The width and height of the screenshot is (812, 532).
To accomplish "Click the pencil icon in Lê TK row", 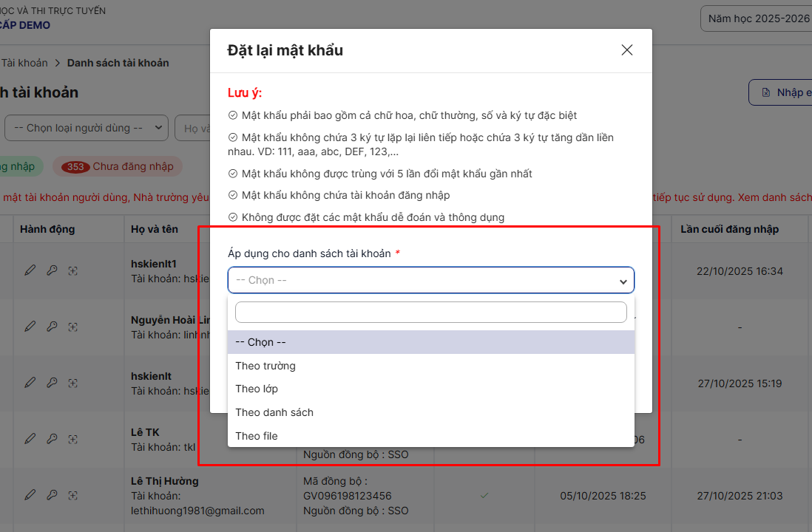I will 30,439.
